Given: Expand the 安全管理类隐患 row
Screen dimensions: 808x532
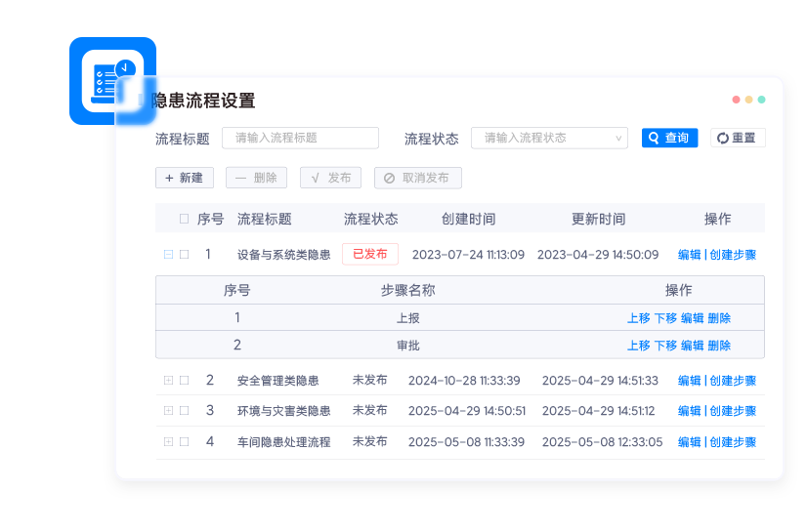Looking at the screenshot, I should click(168, 381).
